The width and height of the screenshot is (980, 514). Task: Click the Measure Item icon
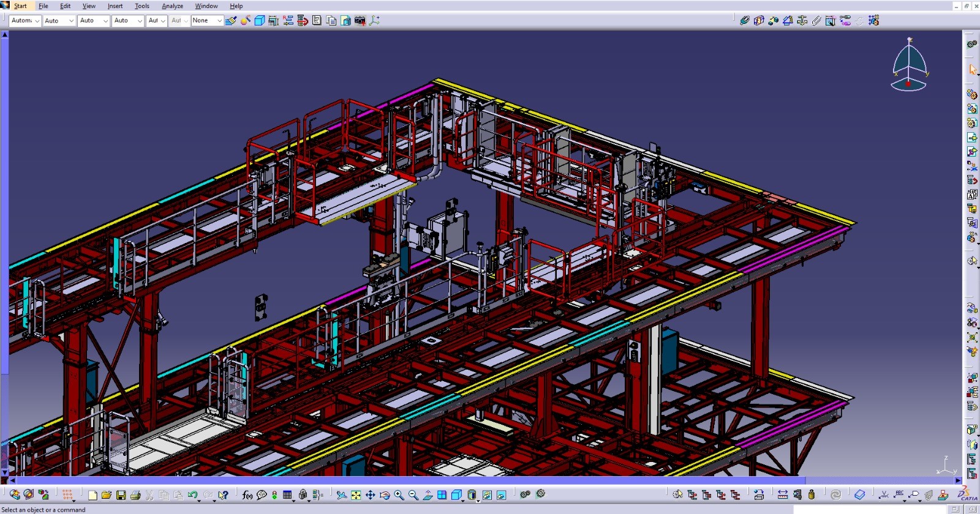[797, 495]
